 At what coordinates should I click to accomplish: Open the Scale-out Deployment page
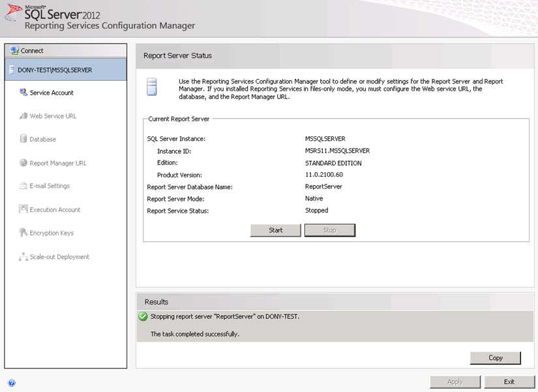[59, 257]
